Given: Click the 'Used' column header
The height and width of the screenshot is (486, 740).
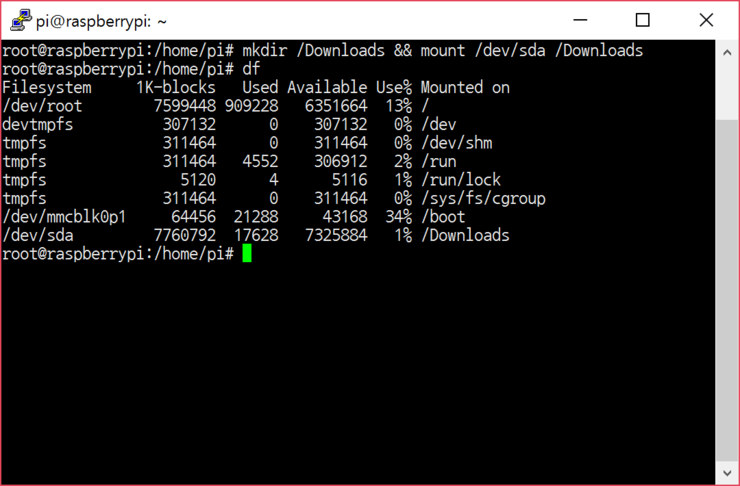Looking at the screenshot, I should [261, 87].
